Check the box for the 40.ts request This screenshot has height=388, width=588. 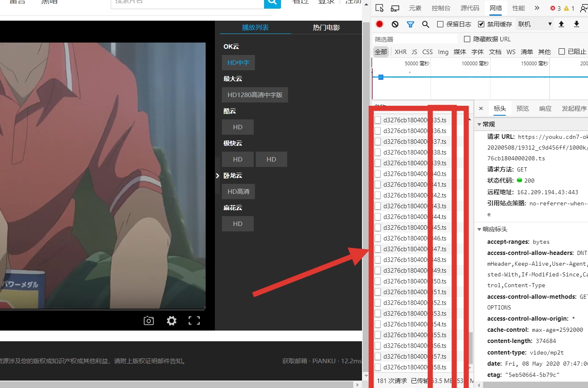tap(378, 174)
